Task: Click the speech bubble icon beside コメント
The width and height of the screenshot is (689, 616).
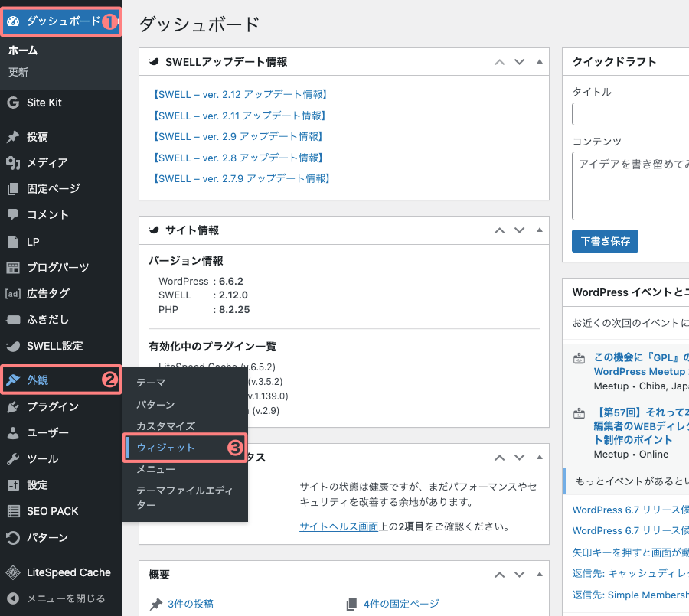Action: click(13, 215)
